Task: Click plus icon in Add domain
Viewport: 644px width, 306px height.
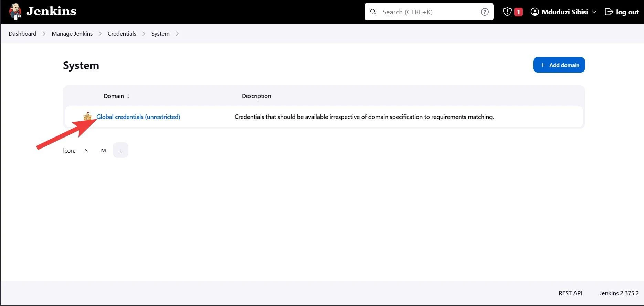Action: pyautogui.click(x=543, y=65)
